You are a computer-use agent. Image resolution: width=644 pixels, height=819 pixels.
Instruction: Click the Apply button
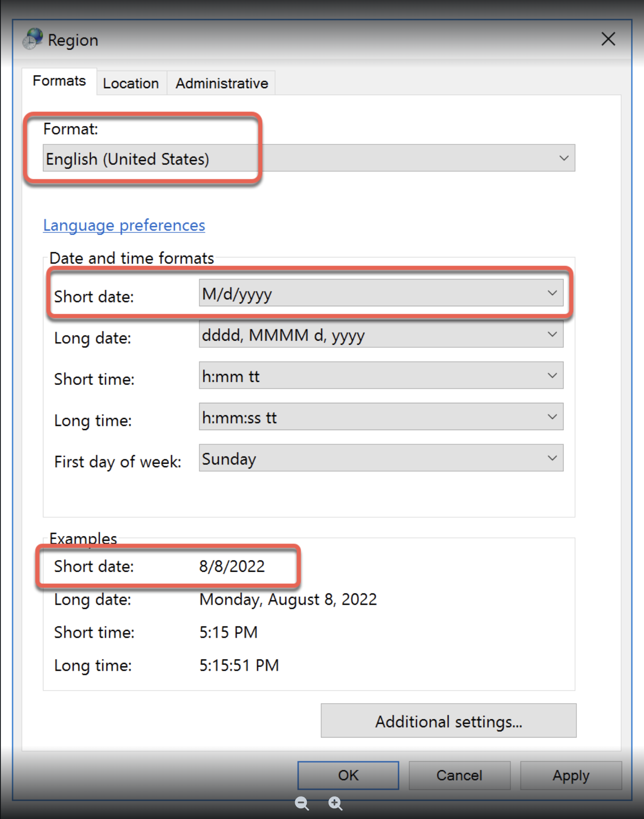click(571, 775)
